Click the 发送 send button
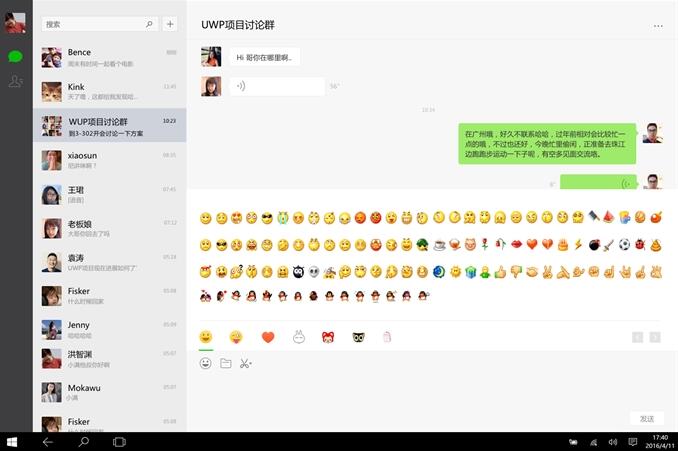The image size is (678, 451). [647, 419]
